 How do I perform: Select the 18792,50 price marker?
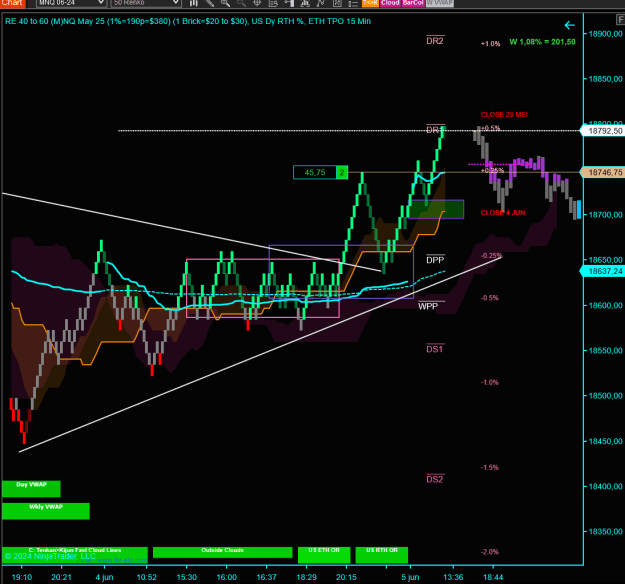tap(602, 131)
